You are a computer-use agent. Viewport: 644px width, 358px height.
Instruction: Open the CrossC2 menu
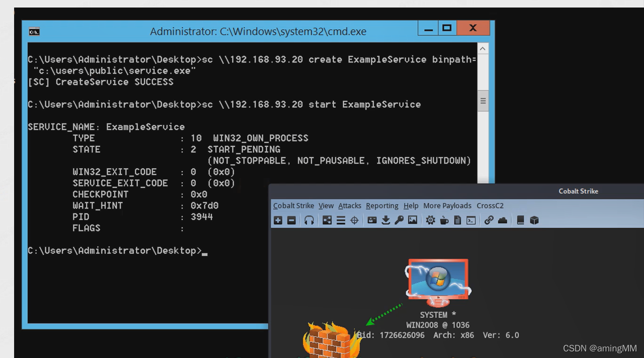click(490, 206)
